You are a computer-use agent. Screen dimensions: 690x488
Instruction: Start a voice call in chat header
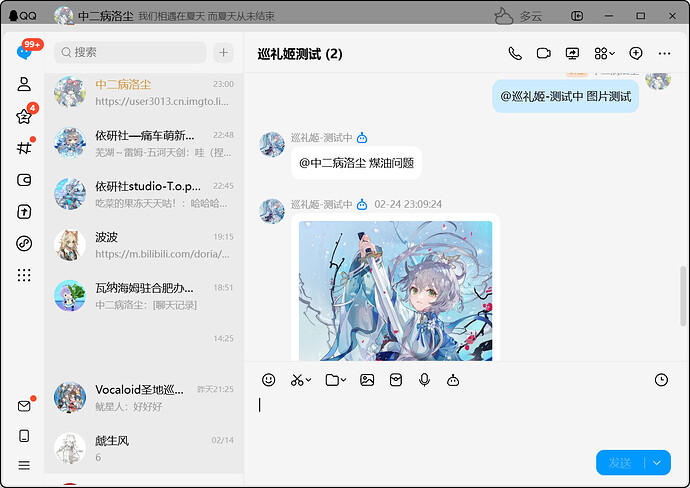coord(515,54)
